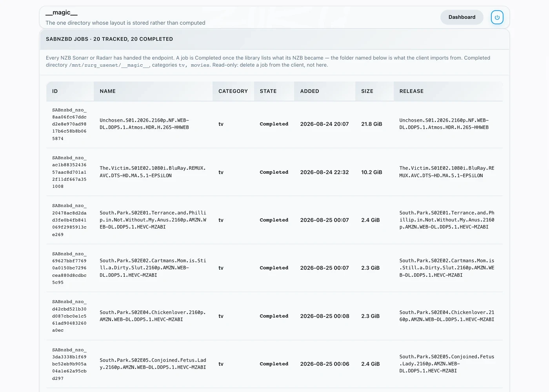The height and width of the screenshot is (392, 549).
Task: Click job ID ending in e269
Action: pyautogui.click(x=69, y=220)
